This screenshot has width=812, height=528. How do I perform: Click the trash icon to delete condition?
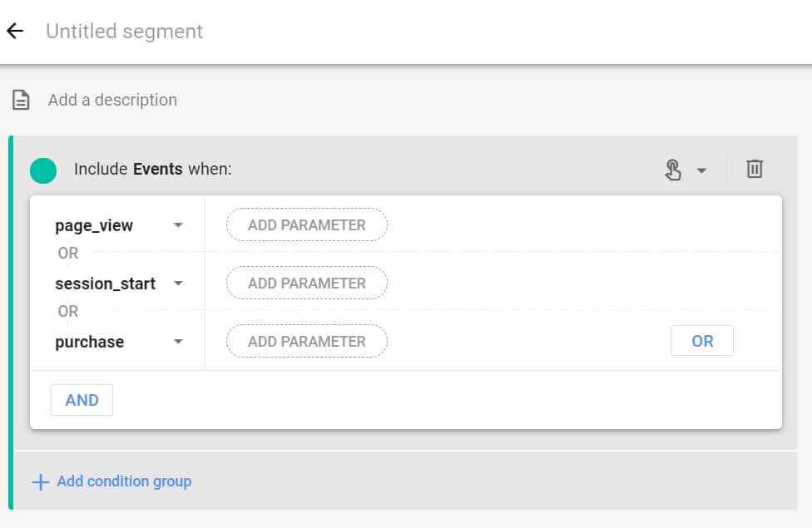tap(754, 169)
